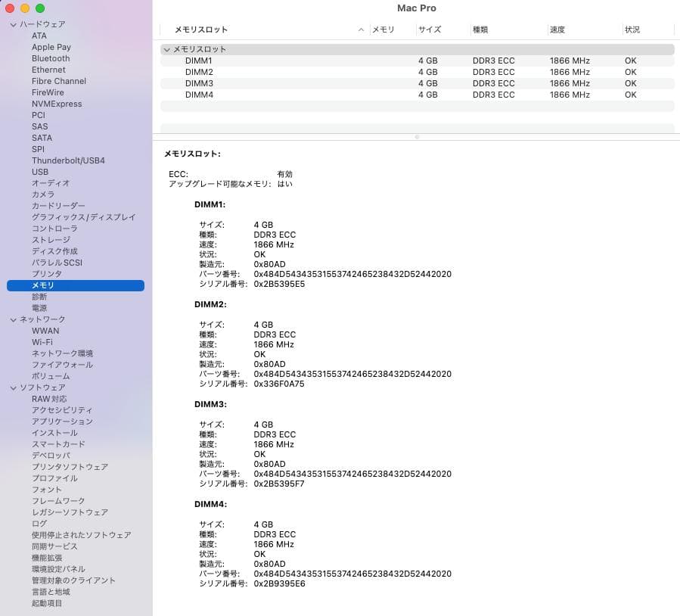
Task: View the Wi-Fi network information
Action: click(x=46, y=342)
